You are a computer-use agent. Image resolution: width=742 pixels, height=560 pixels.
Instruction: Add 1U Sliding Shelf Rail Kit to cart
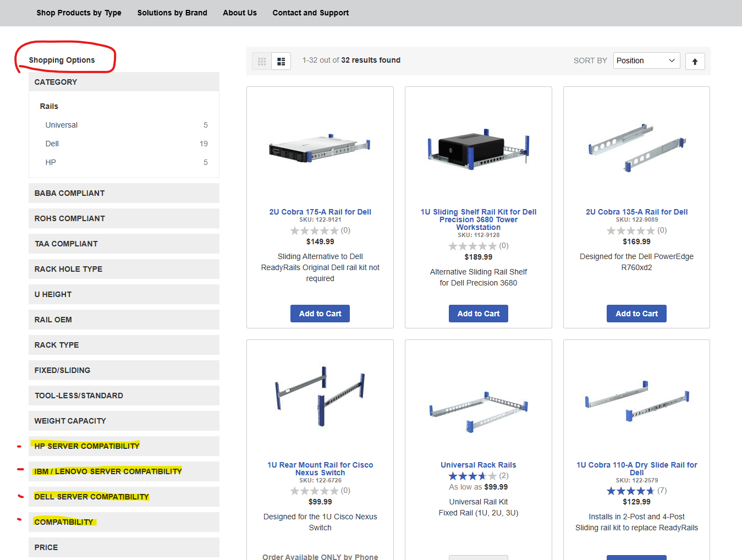coord(479,314)
